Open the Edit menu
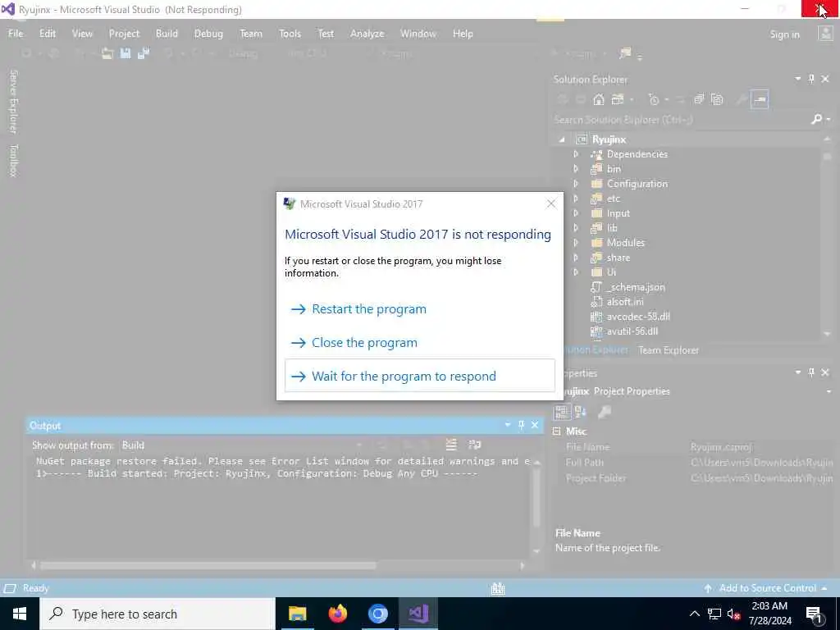This screenshot has width=840, height=630. click(48, 34)
